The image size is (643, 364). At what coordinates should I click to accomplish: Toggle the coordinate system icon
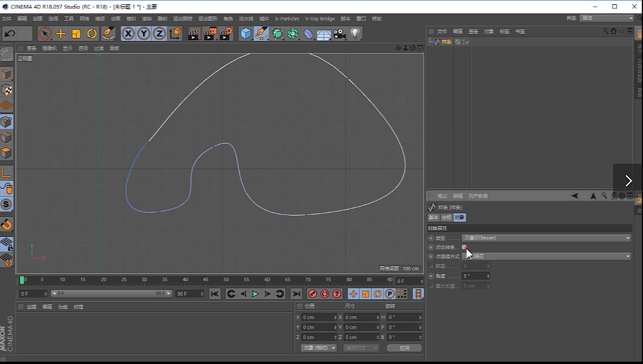pos(175,34)
